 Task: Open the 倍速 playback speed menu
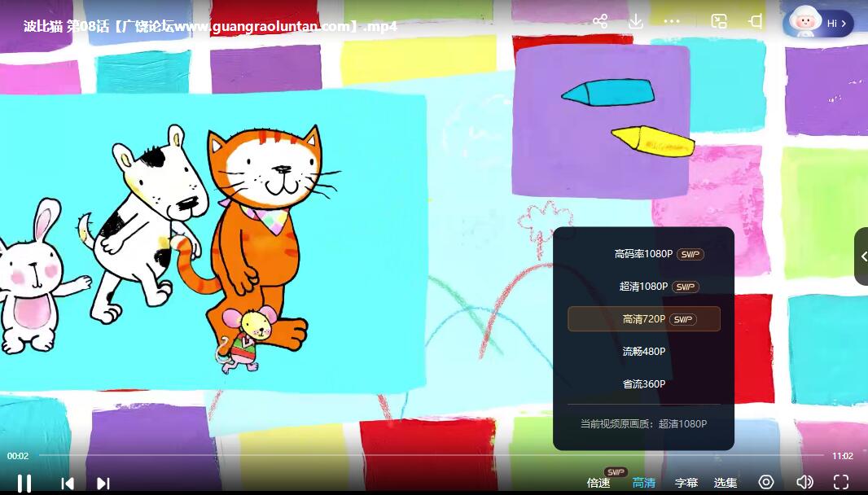[x=598, y=483]
